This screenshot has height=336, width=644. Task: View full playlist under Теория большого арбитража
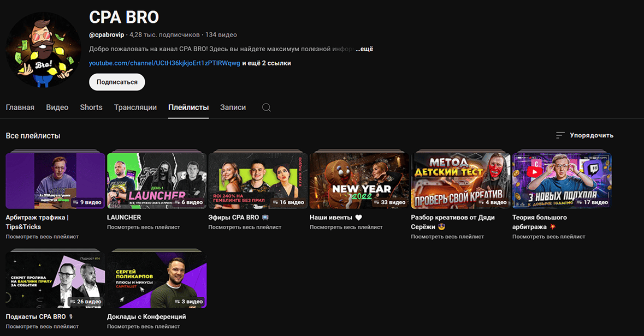pyautogui.click(x=549, y=237)
